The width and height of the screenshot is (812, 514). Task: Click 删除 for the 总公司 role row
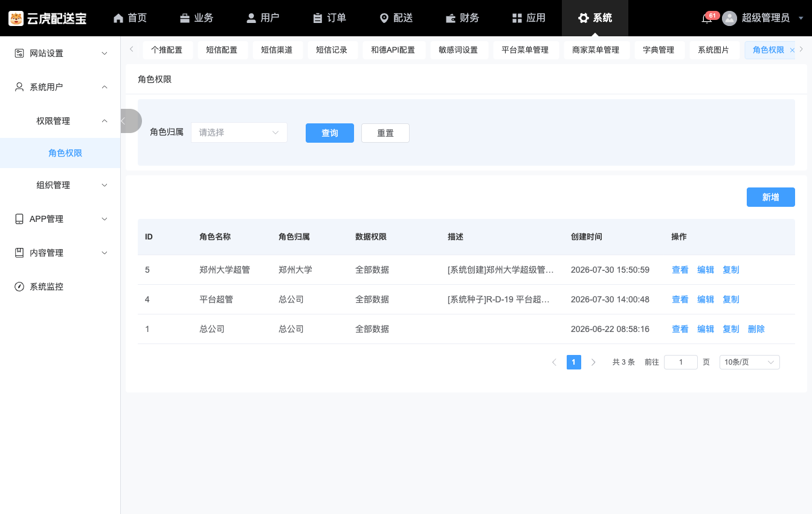coord(756,329)
